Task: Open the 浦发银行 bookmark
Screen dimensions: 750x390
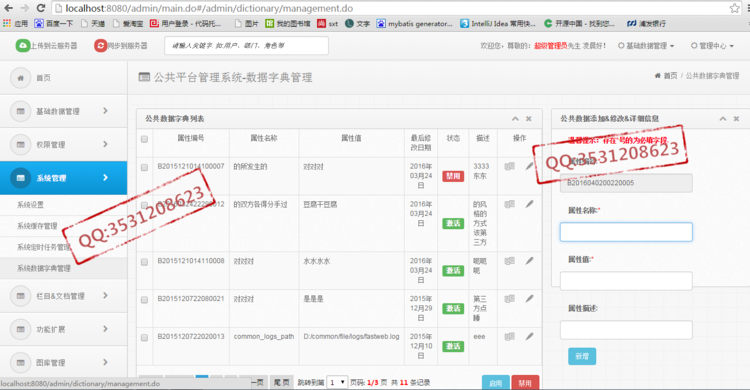Action: [x=647, y=23]
